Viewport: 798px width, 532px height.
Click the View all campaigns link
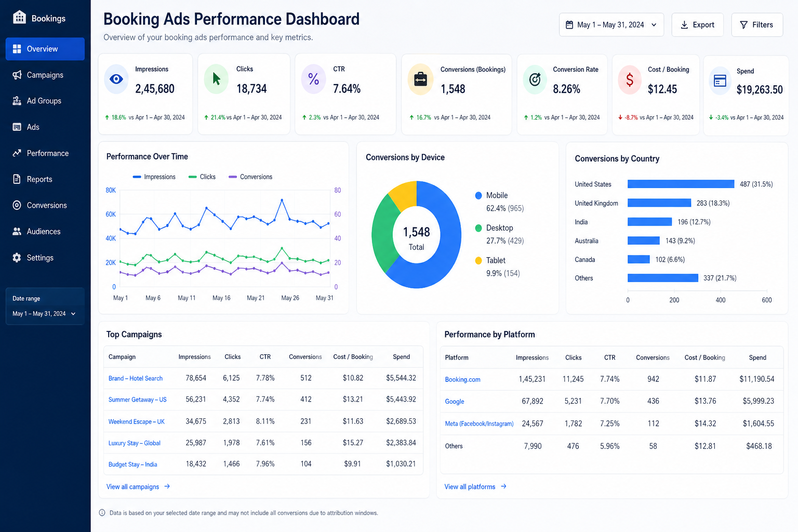[x=132, y=487]
